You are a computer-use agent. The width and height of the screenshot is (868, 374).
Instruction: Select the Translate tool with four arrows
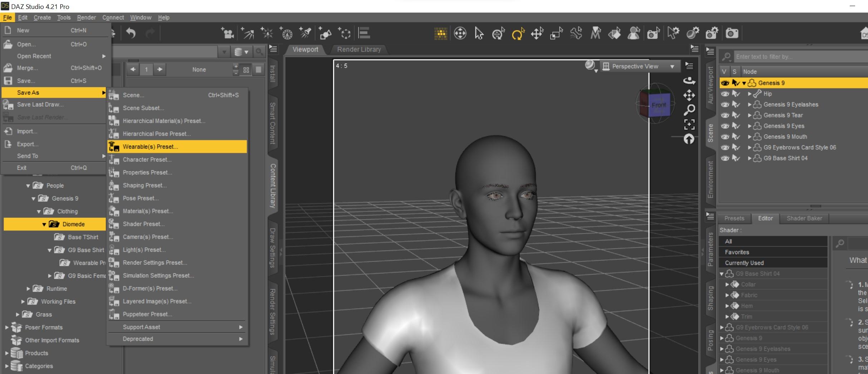[537, 34]
